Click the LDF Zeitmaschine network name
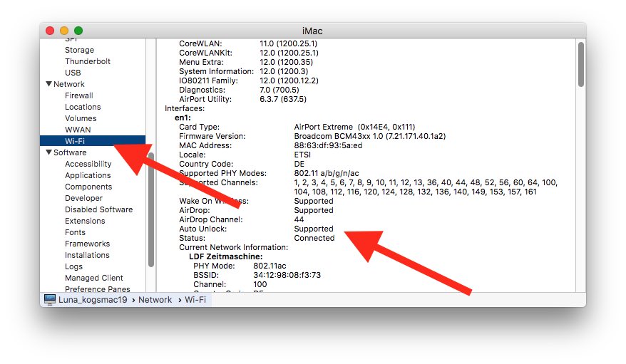Image resolution: width=626 pixels, height=364 pixels. [x=225, y=256]
